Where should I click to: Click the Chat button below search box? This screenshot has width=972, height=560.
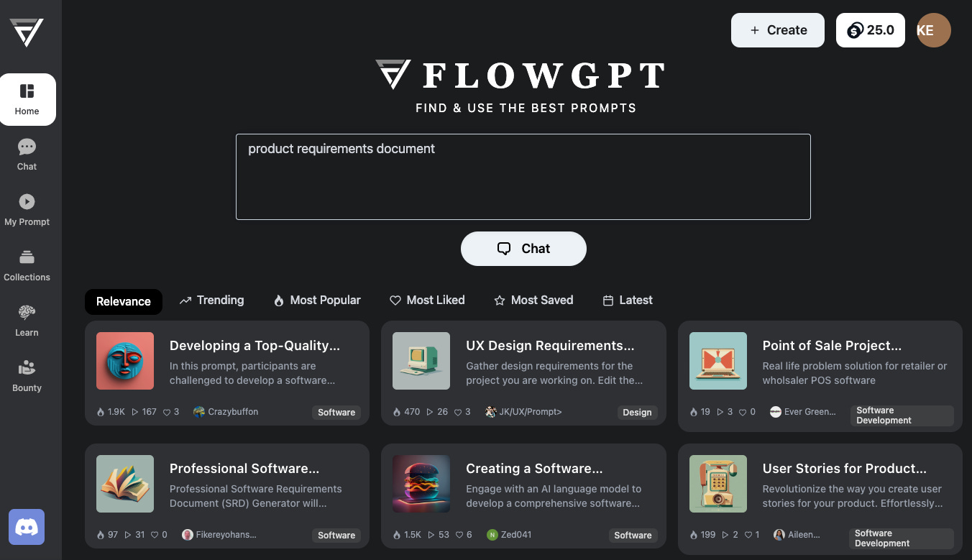point(523,249)
